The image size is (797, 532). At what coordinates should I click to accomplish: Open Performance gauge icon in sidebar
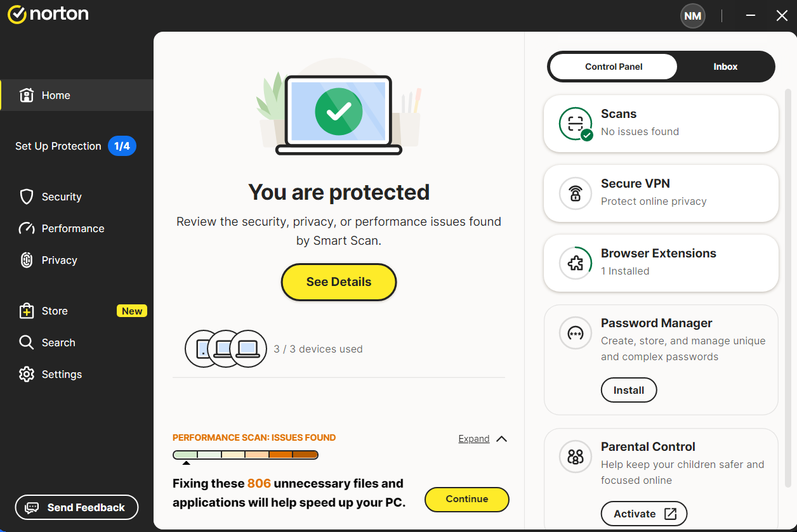(27, 228)
